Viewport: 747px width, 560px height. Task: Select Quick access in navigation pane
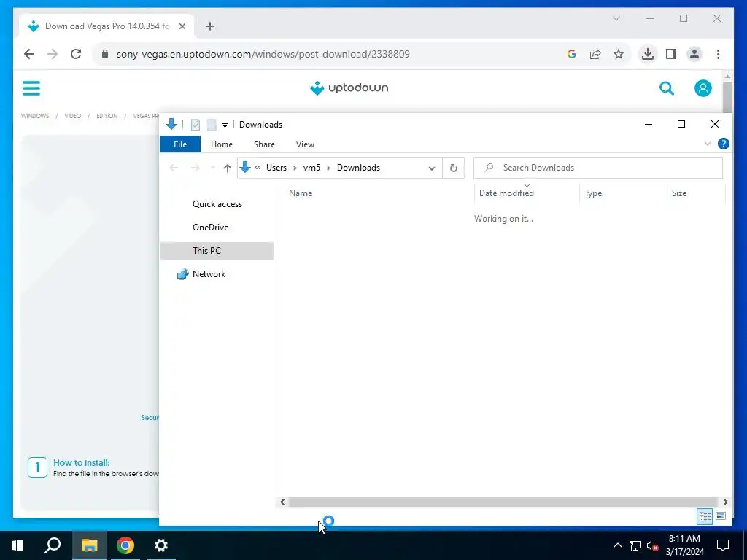217,204
